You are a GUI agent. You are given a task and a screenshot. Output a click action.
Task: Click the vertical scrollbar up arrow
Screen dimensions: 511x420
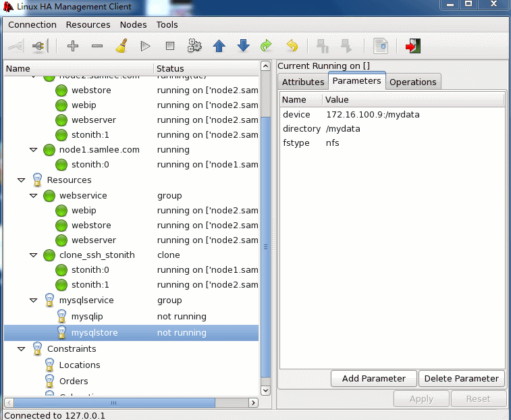[x=265, y=66]
